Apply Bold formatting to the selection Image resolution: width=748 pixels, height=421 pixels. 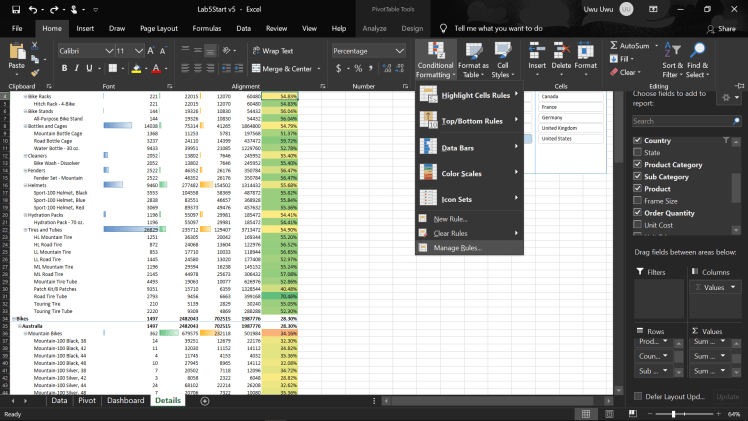coord(64,69)
